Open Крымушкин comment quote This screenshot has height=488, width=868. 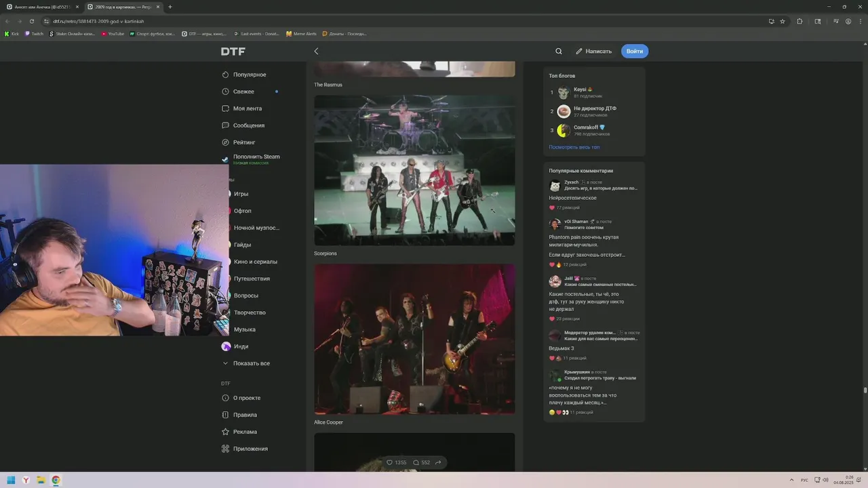[x=583, y=395]
